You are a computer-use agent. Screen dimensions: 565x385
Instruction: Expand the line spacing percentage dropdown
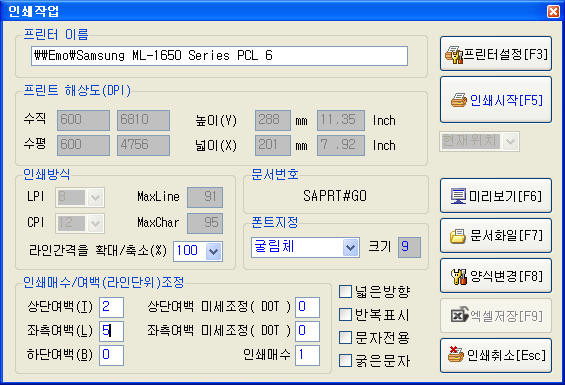click(x=214, y=251)
